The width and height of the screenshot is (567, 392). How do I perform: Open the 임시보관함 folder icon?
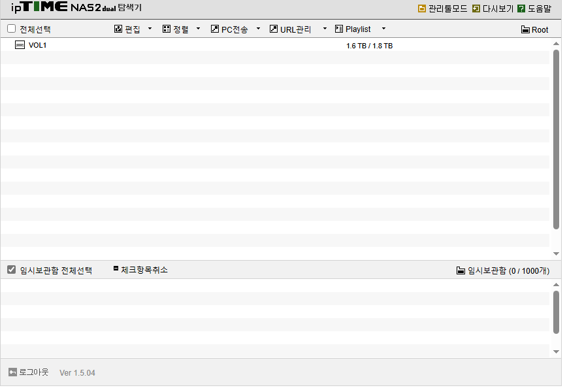pos(461,270)
